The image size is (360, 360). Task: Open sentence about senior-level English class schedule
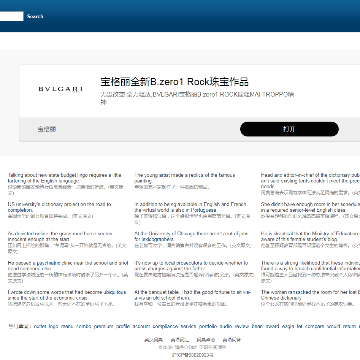tap(310, 207)
